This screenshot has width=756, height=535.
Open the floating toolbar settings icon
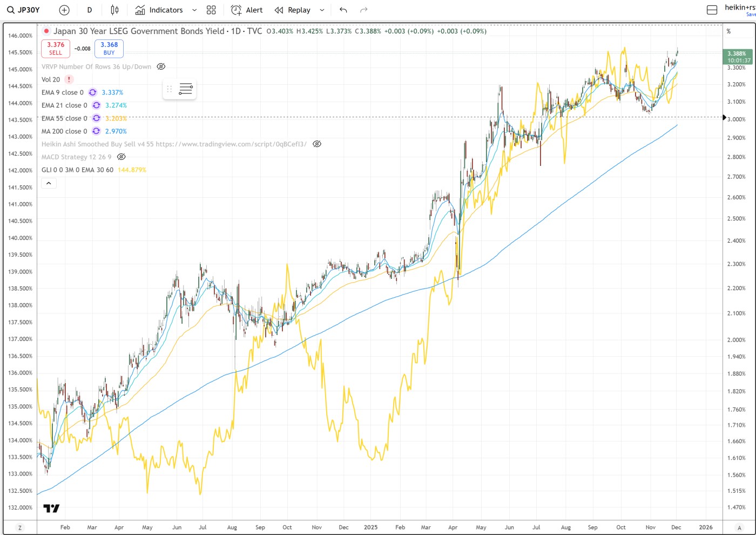click(x=186, y=89)
